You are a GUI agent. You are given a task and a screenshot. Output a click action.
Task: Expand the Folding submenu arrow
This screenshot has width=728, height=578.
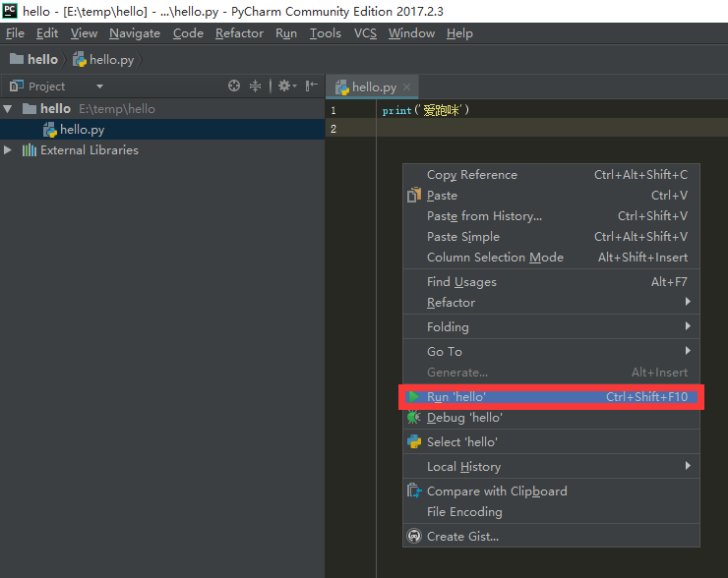688,326
